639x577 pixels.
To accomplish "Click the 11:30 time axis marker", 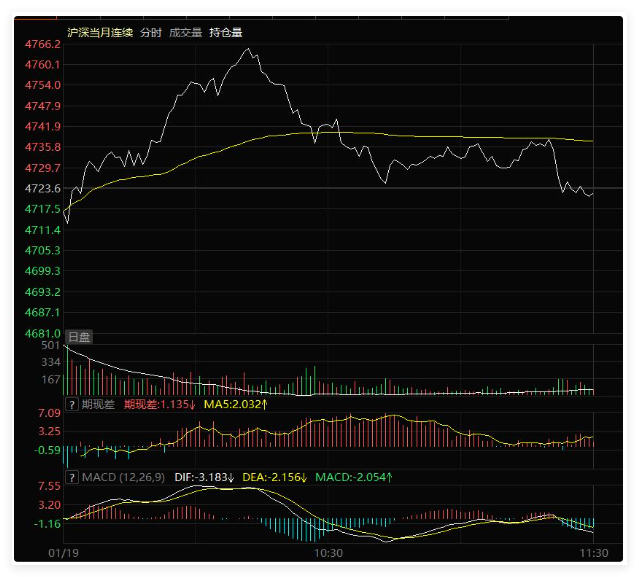I will pyautogui.click(x=594, y=553).
